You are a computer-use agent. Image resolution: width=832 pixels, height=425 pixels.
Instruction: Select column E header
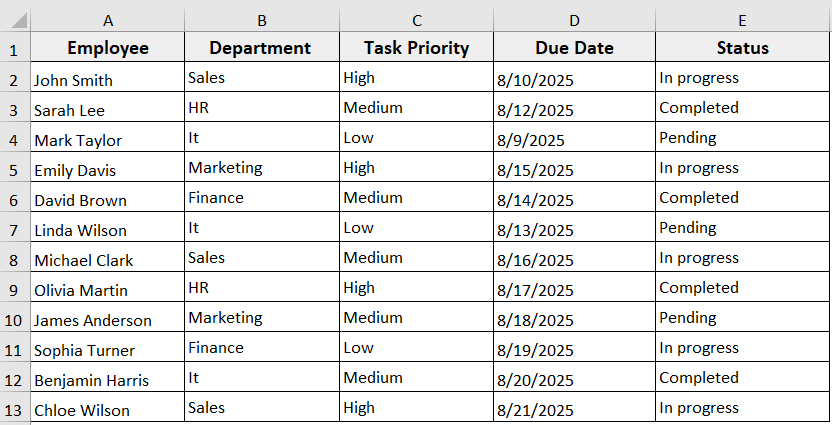coord(743,19)
